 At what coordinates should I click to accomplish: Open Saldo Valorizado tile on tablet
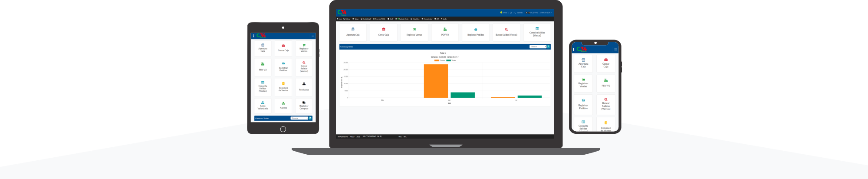[263, 105]
